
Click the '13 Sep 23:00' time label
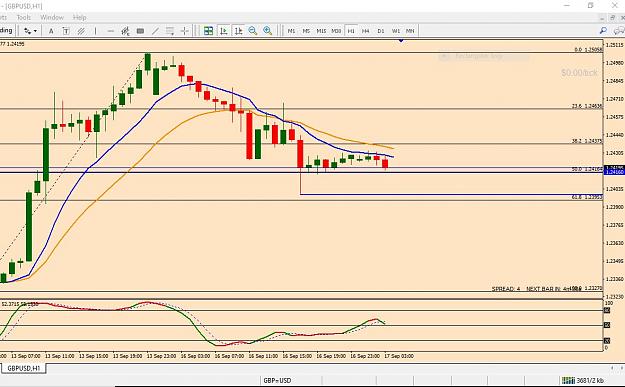coord(161,356)
